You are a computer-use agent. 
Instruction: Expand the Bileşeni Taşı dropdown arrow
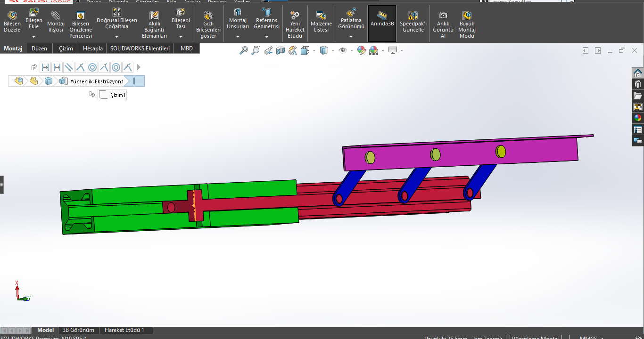coord(181,37)
